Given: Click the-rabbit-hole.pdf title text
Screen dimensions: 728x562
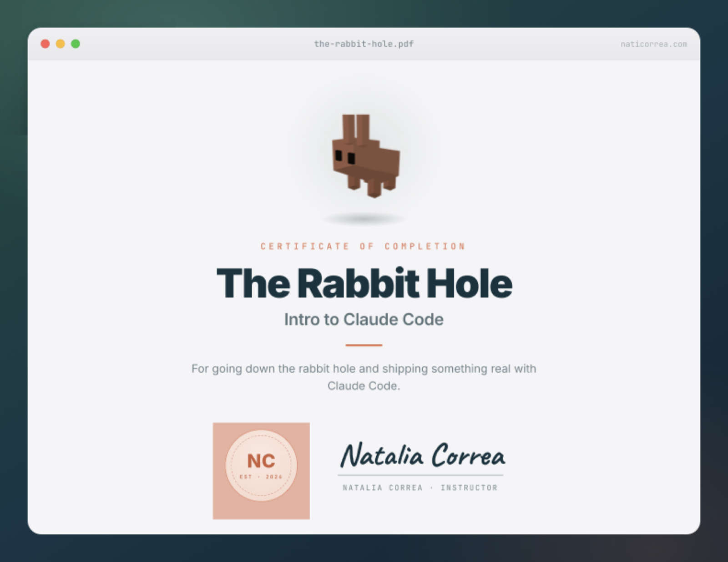Looking at the screenshot, I should click(x=364, y=44).
